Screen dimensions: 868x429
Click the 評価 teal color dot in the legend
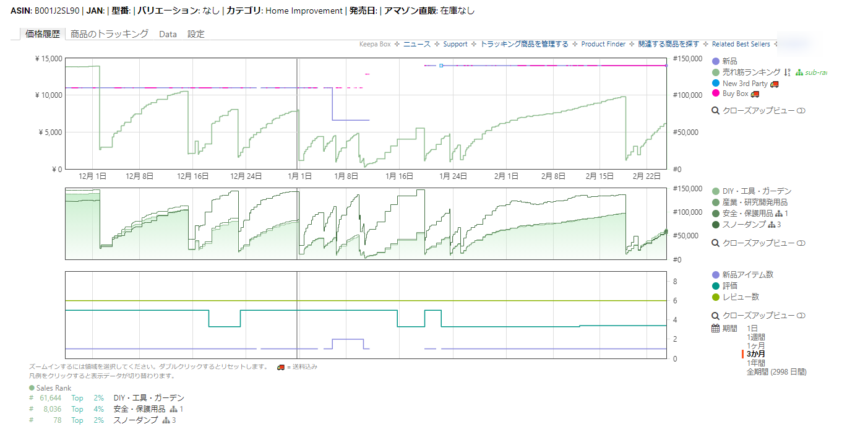coord(716,286)
